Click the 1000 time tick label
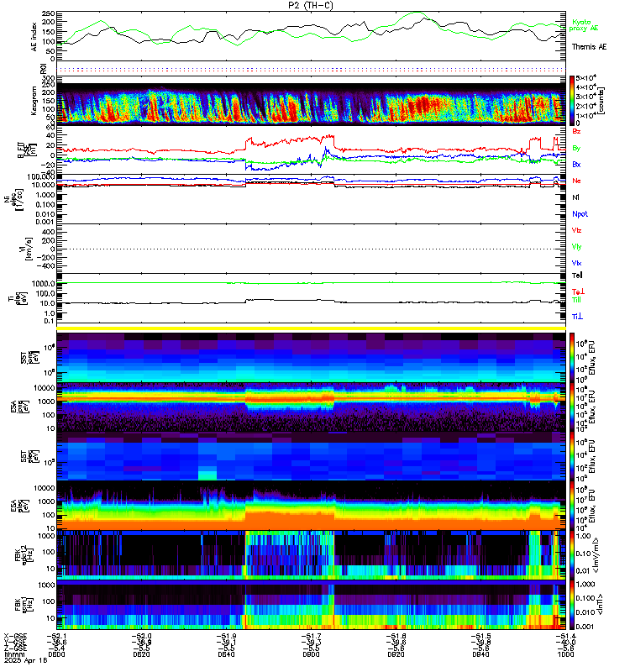 pos(565,654)
